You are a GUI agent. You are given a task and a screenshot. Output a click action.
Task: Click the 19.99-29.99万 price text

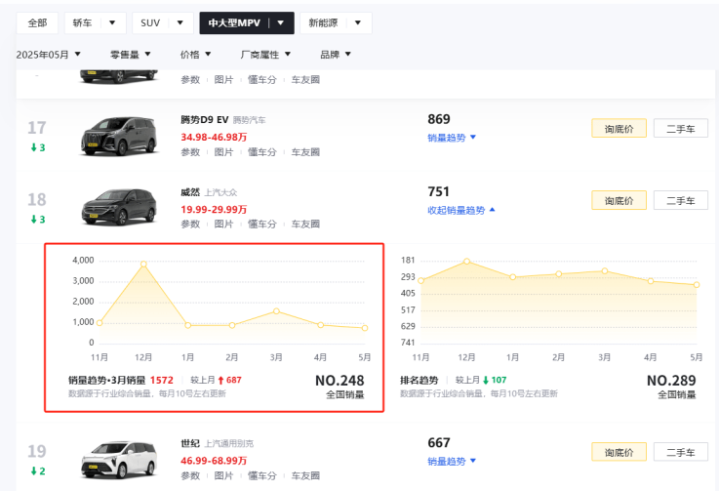214,210
